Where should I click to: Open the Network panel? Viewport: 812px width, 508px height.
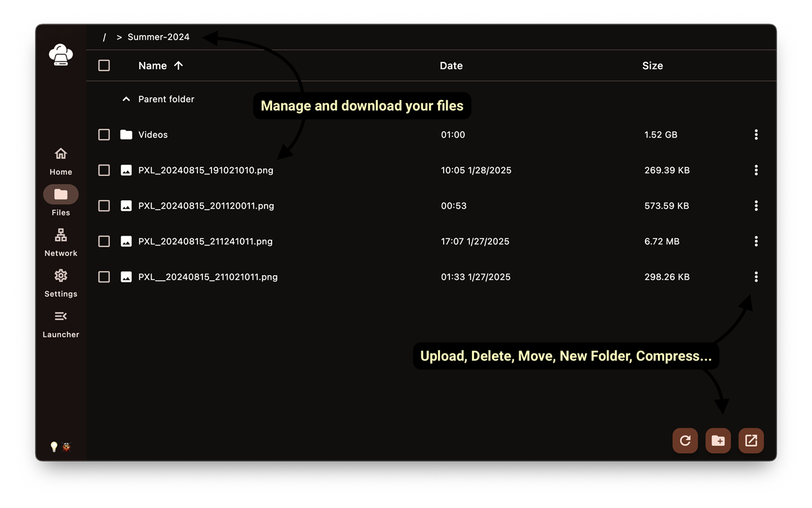pos(60,235)
